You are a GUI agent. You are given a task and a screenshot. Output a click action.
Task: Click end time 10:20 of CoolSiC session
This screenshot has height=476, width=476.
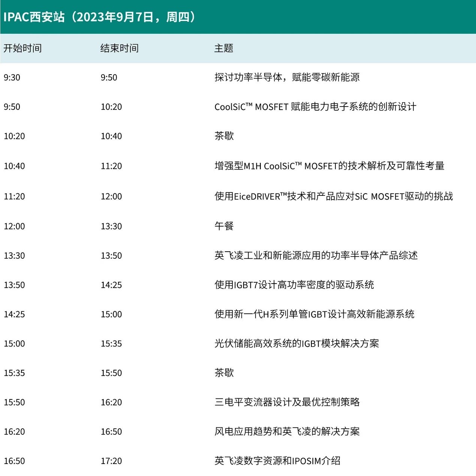111,107
